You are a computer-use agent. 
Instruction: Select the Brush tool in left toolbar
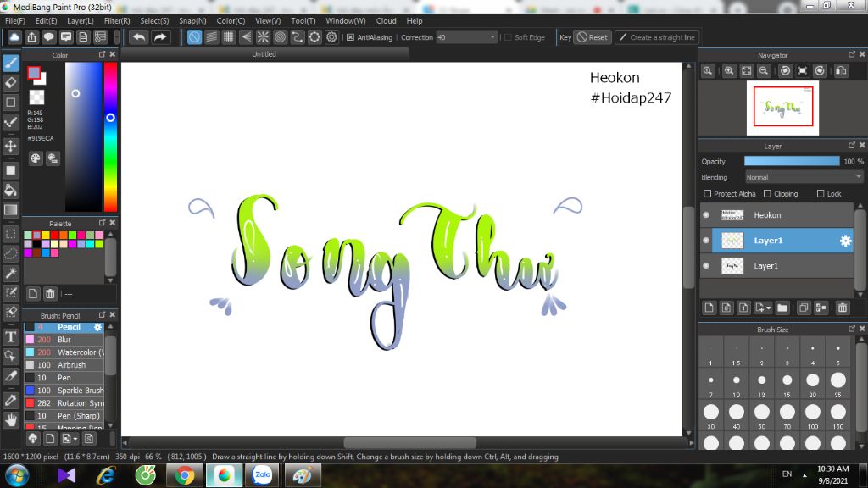[x=10, y=63]
